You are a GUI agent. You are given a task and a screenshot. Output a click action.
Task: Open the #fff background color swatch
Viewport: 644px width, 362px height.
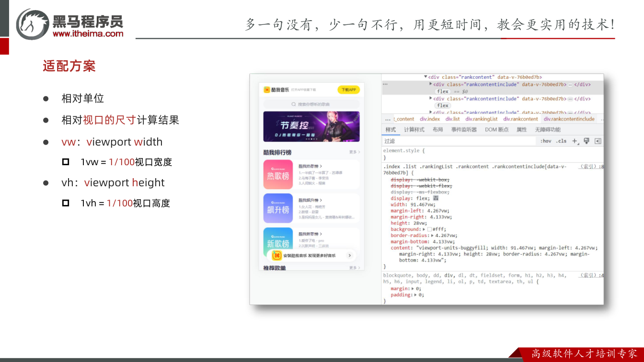click(430, 229)
